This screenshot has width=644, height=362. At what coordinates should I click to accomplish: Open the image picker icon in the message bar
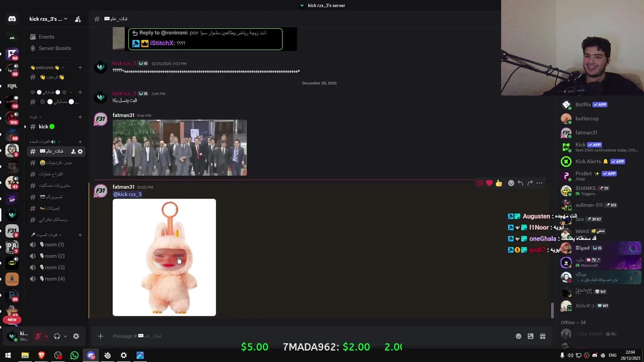point(530,336)
